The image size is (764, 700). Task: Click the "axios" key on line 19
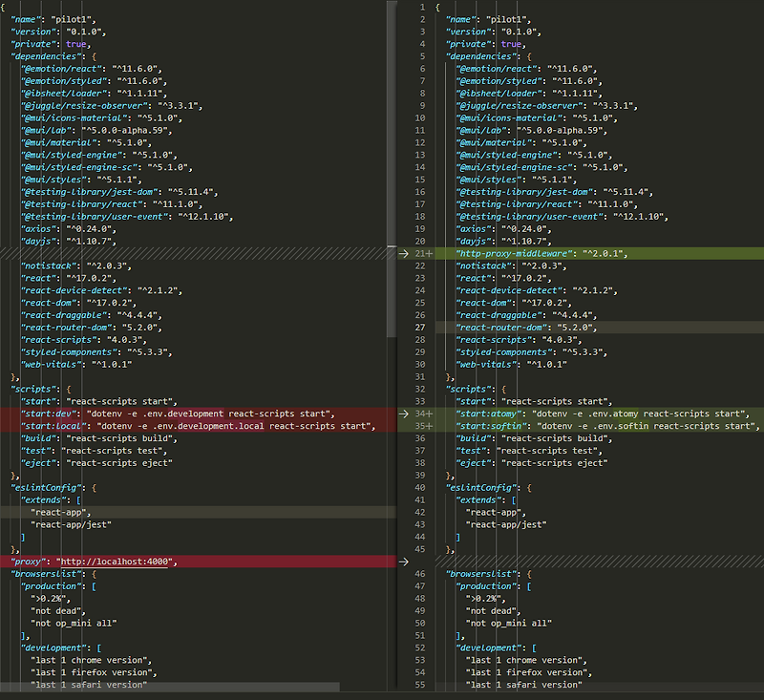[x=474, y=228]
